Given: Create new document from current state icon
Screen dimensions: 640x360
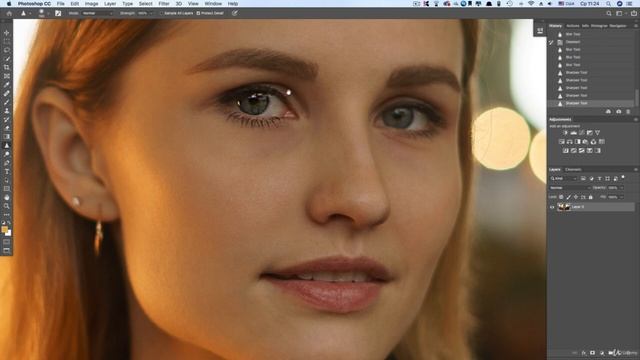Looking at the screenshot, I should [x=608, y=111].
